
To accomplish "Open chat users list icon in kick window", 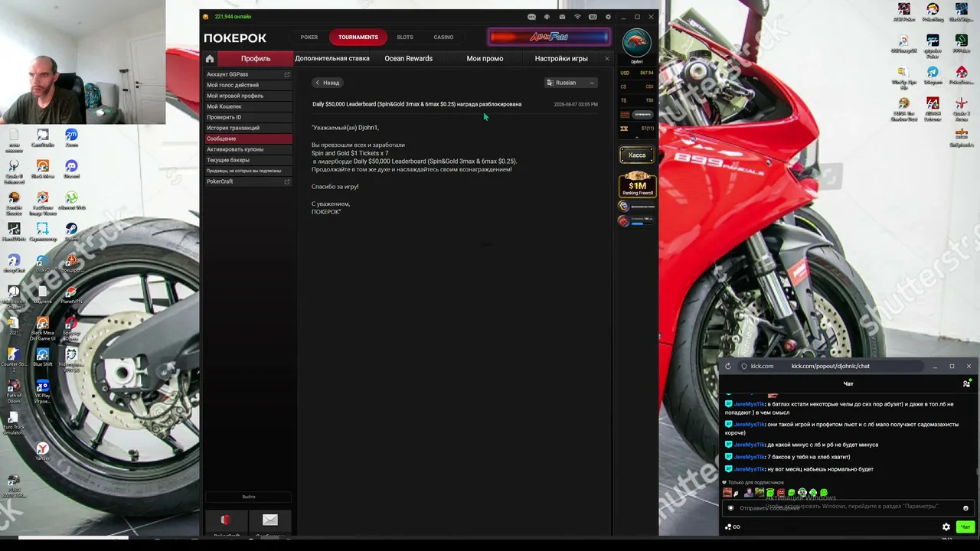I will coord(966,383).
